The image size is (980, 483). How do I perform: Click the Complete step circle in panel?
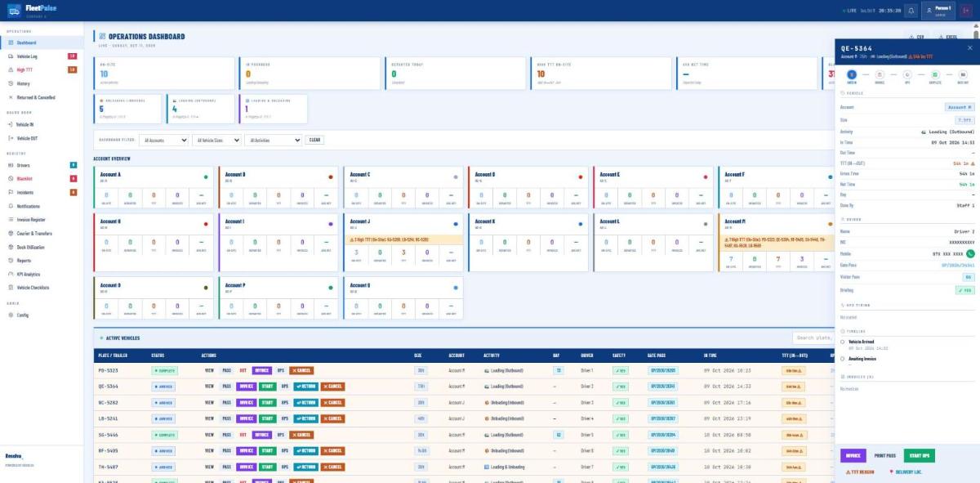click(935, 74)
